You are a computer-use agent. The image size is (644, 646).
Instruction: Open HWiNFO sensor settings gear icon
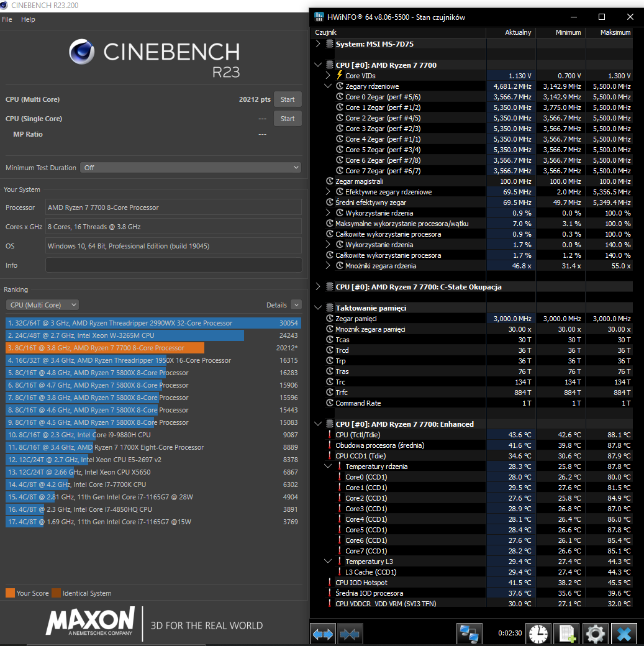coord(595,634)
